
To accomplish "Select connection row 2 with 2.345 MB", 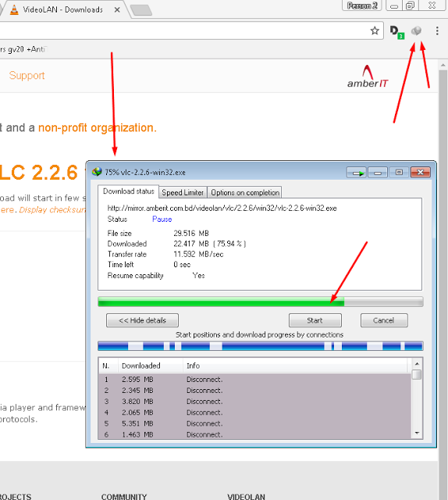I will 255,391.
